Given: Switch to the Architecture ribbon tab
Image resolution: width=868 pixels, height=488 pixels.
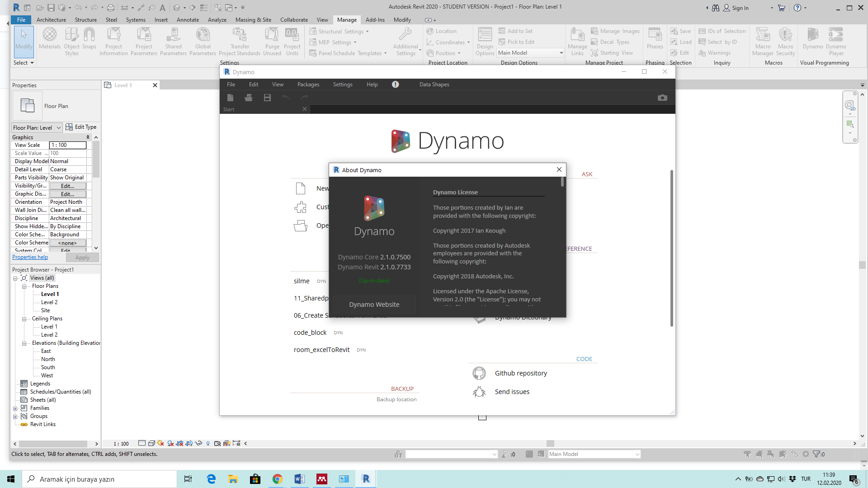Looking at the screenshot, I should pos(51,20).
